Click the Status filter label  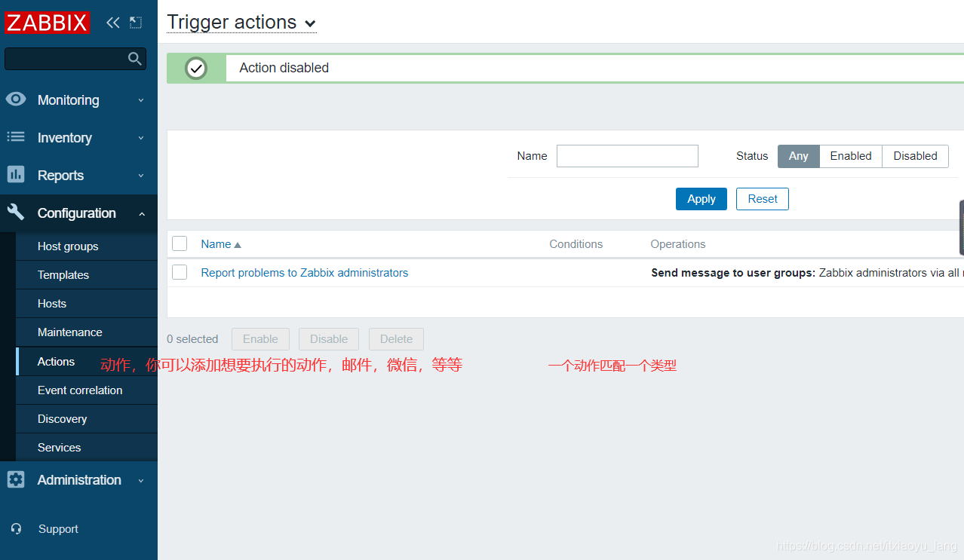point(752,156)
